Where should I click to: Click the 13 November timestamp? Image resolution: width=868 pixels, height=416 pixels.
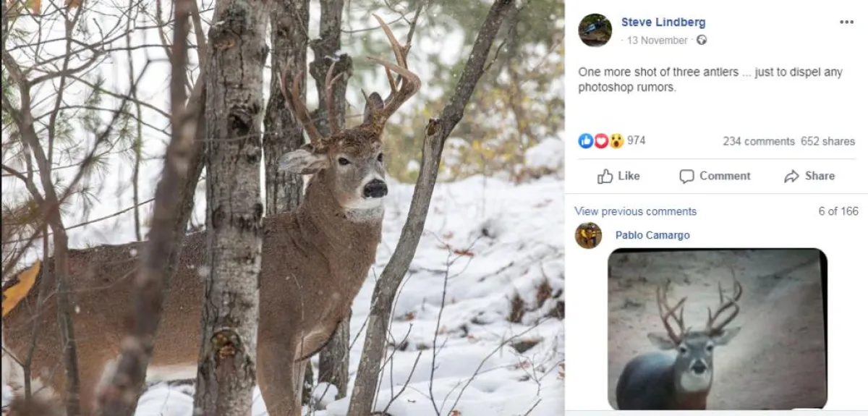(657, 41)
